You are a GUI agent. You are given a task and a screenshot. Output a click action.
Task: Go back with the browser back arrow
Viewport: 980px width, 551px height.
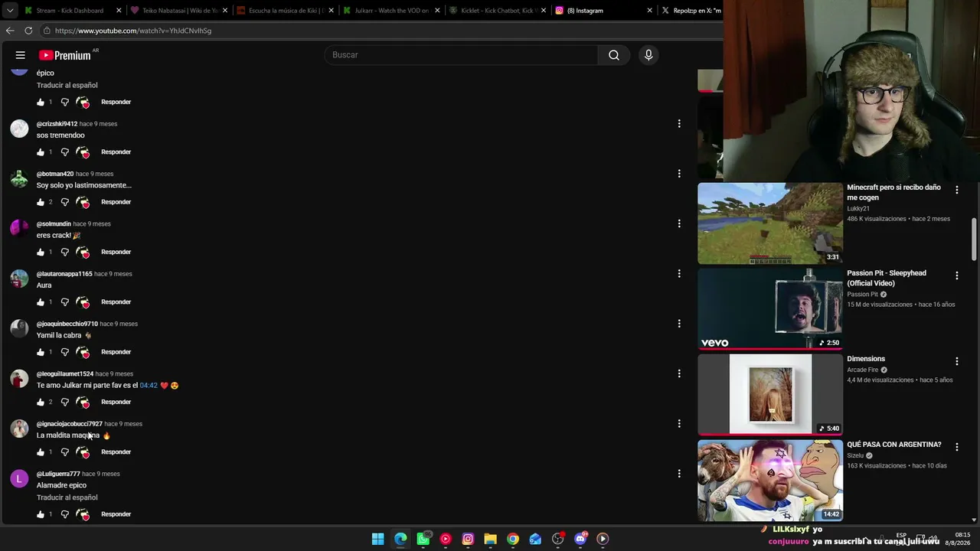pyautogui.click(x=10, y=31)
